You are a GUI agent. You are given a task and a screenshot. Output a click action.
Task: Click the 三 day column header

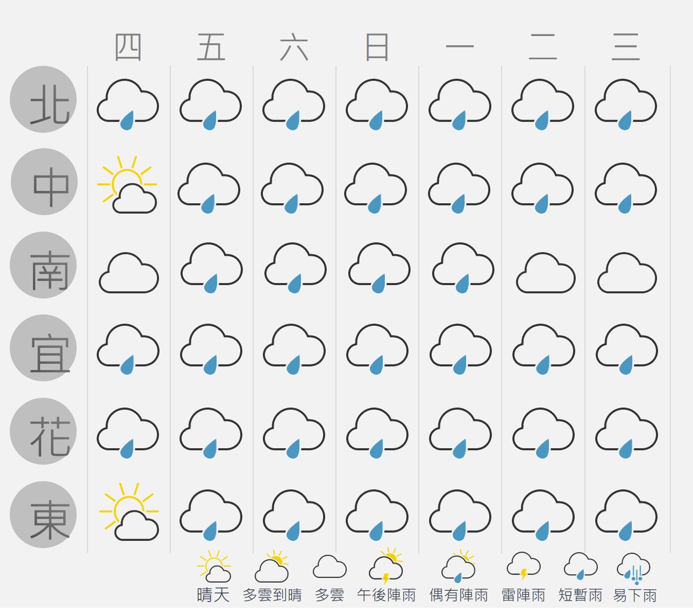pos(626,47)
